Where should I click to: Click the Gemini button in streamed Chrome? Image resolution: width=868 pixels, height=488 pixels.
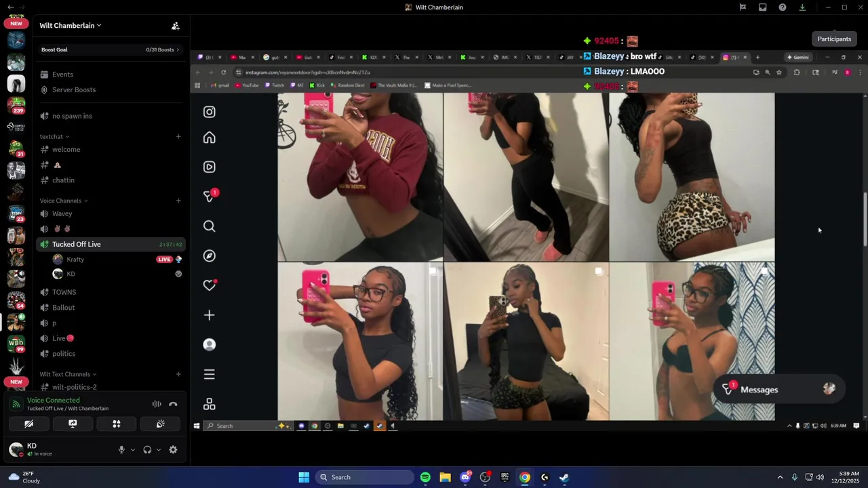798,58
